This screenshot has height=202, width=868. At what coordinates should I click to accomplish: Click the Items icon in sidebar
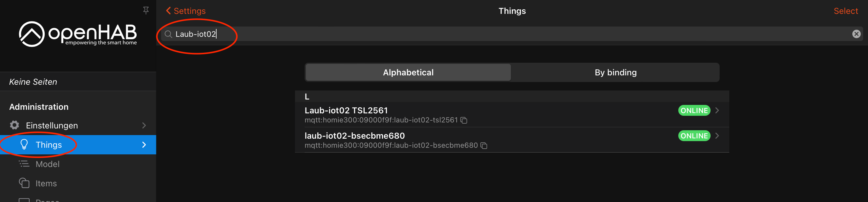pyautogui.click(x=24, y=183)
